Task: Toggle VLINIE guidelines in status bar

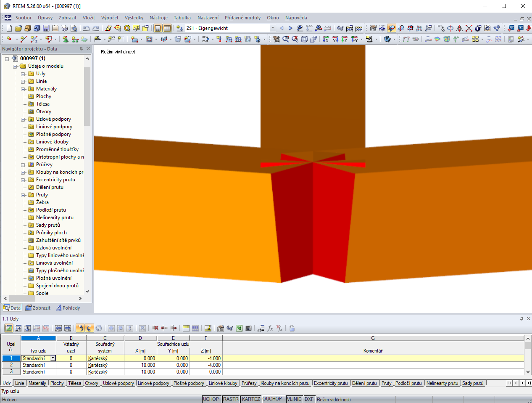Action: [294, 399]
